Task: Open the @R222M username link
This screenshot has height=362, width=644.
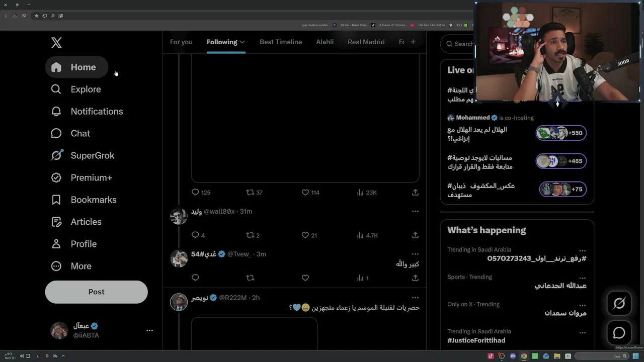Action: 233,298
